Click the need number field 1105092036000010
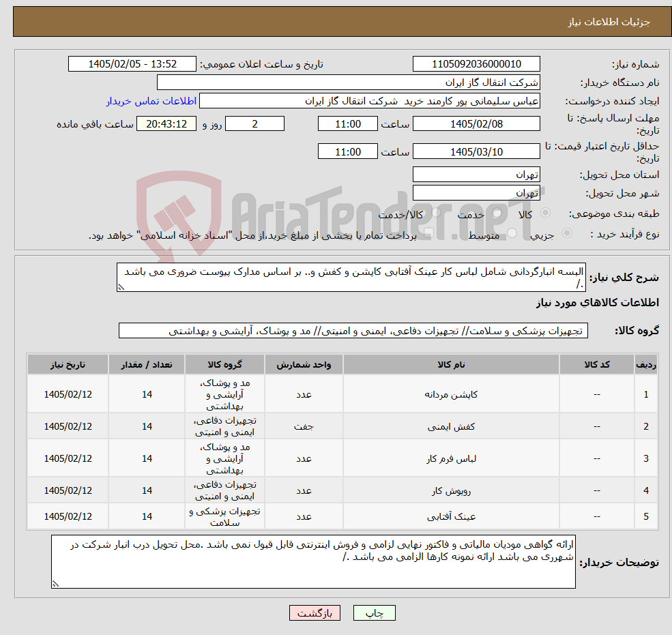 tap(476, 64)
